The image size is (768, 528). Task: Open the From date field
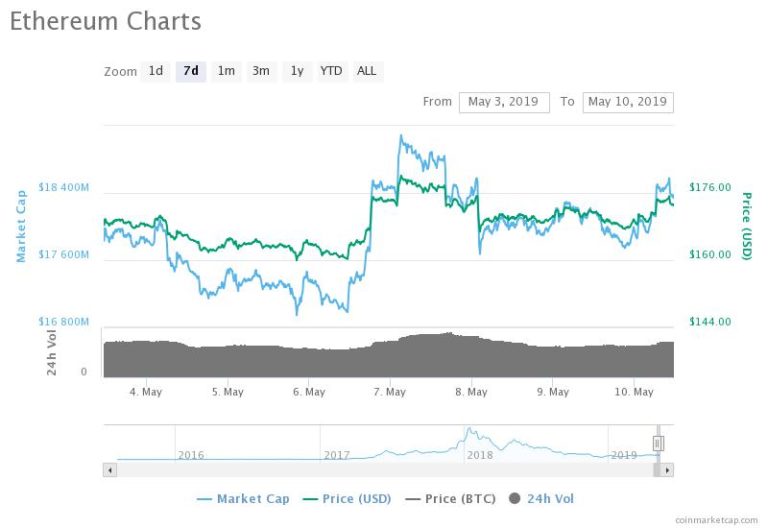coord(504,102)
